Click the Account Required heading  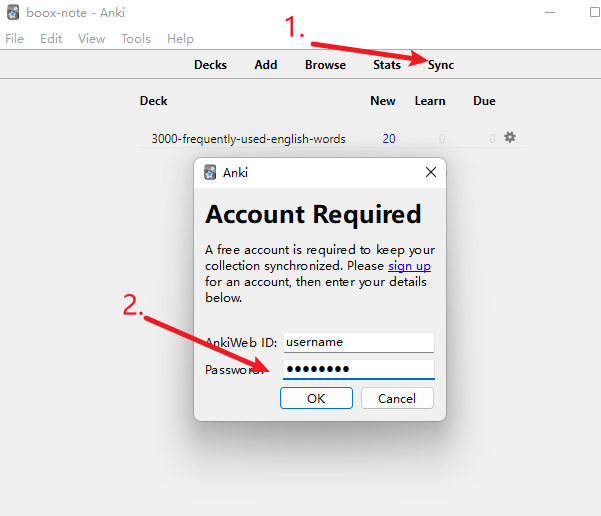[x=313, y=214]
